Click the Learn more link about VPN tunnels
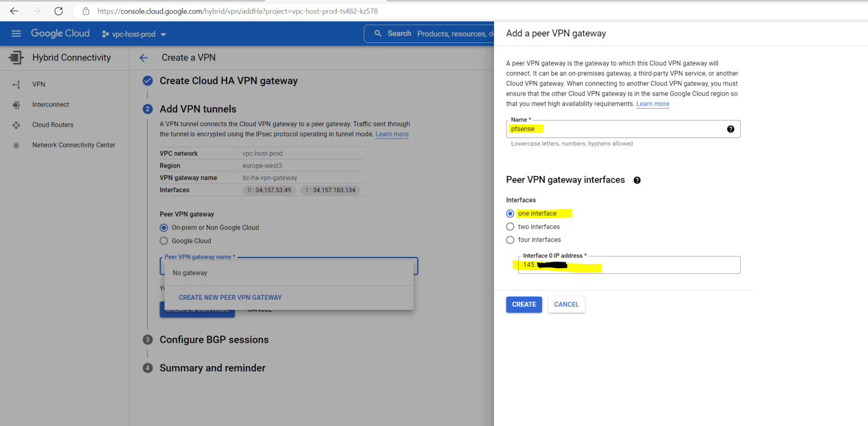This screenshot has width=868, height=426. [392, 134]
